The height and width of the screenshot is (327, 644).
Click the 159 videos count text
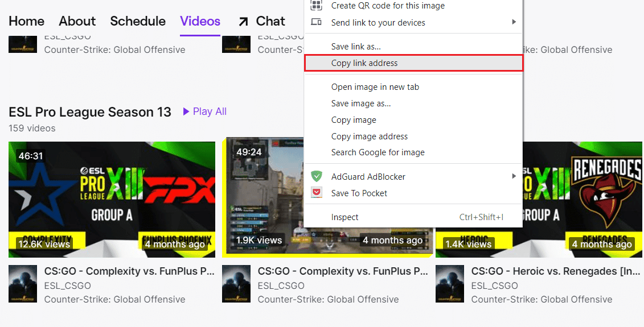pos(32,128)
